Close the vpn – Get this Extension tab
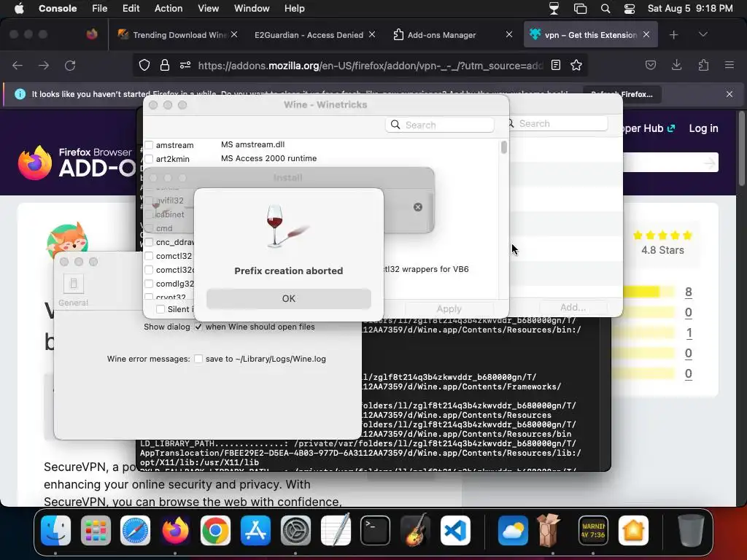Viewport: 747px width, 560px height. (x=646, y=34)
